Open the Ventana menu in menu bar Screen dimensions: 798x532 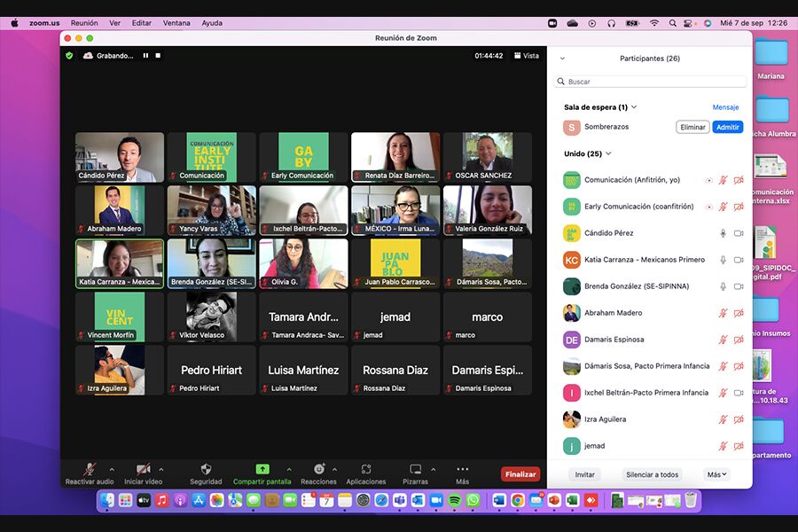pos(176,23)
